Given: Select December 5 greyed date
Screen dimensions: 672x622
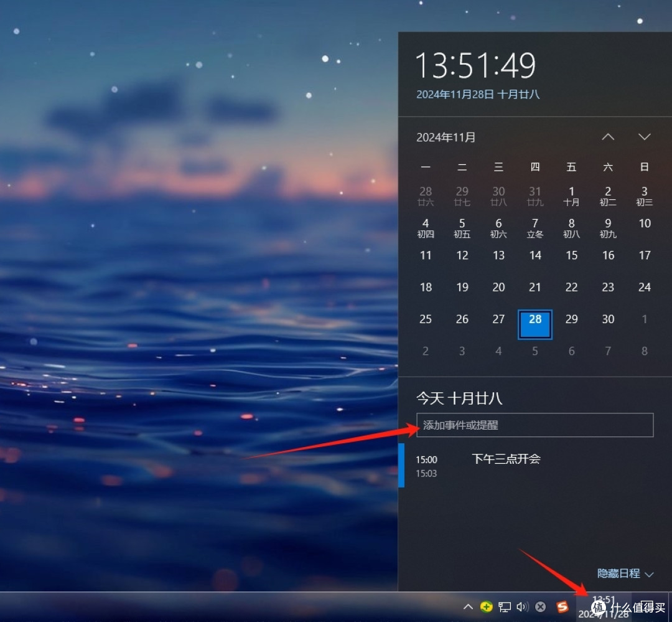Looking at the screenshot, I should [x=535, y=351].
